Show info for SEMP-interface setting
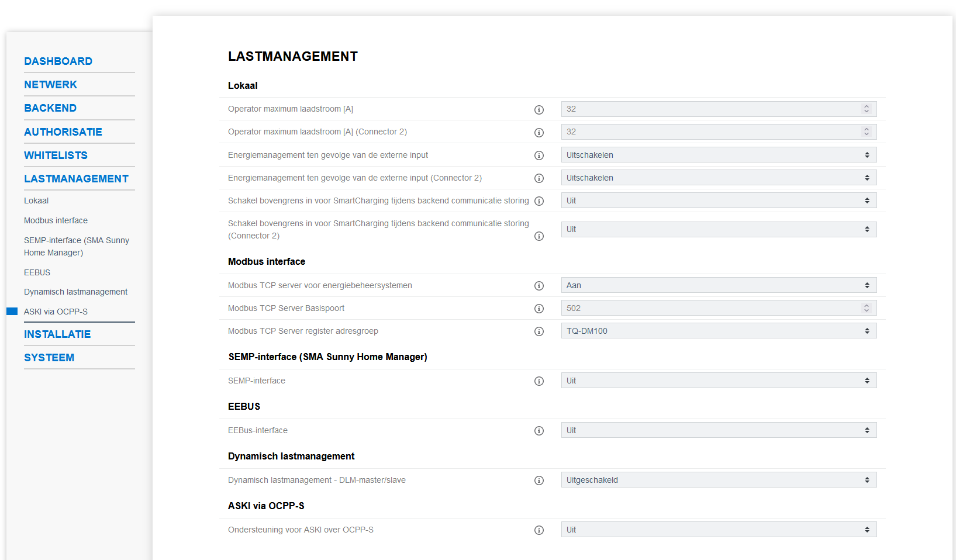Viewport: 956px width, 560px height. pos(539,381)
